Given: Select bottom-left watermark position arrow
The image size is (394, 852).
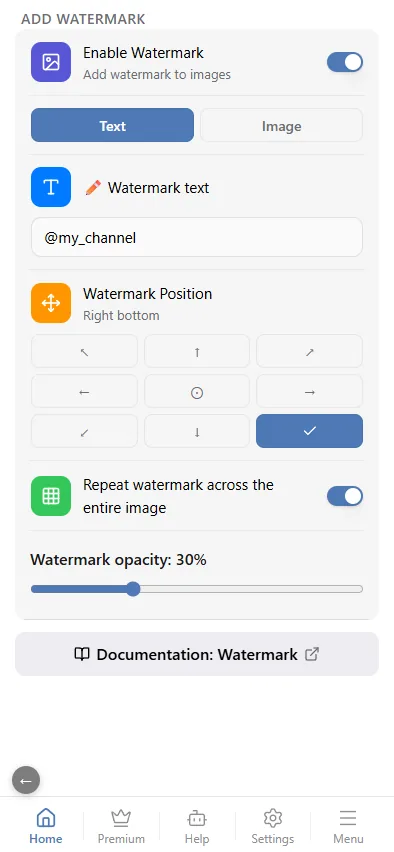Looking at the screenshot, I should 84,431.
